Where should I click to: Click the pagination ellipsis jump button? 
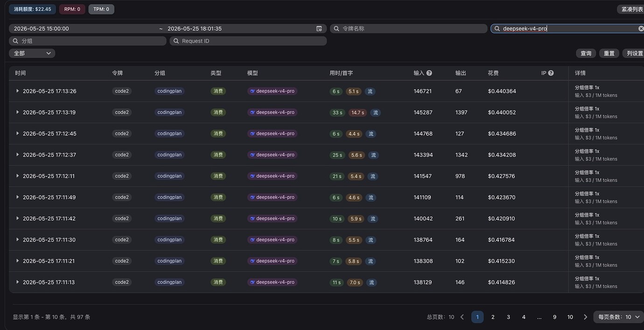pos(539,317)
